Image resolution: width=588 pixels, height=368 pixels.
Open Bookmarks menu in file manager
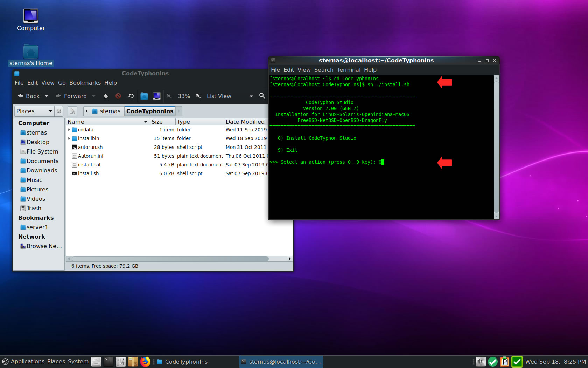(85, 83)
